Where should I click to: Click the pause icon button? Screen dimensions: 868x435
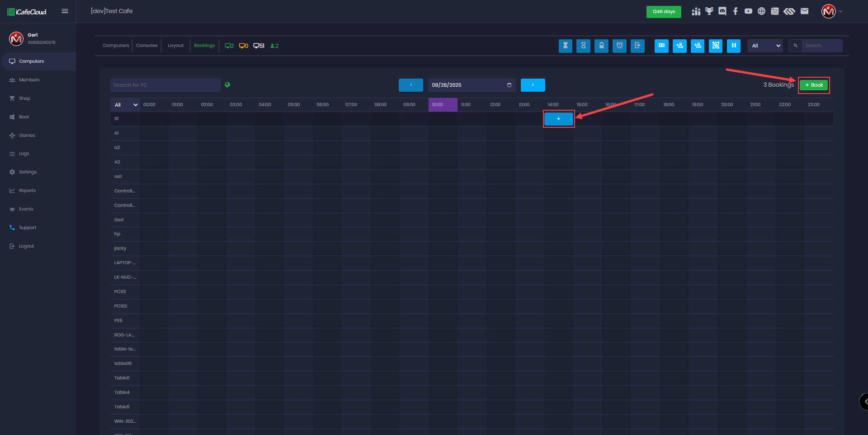pos(733,46)
